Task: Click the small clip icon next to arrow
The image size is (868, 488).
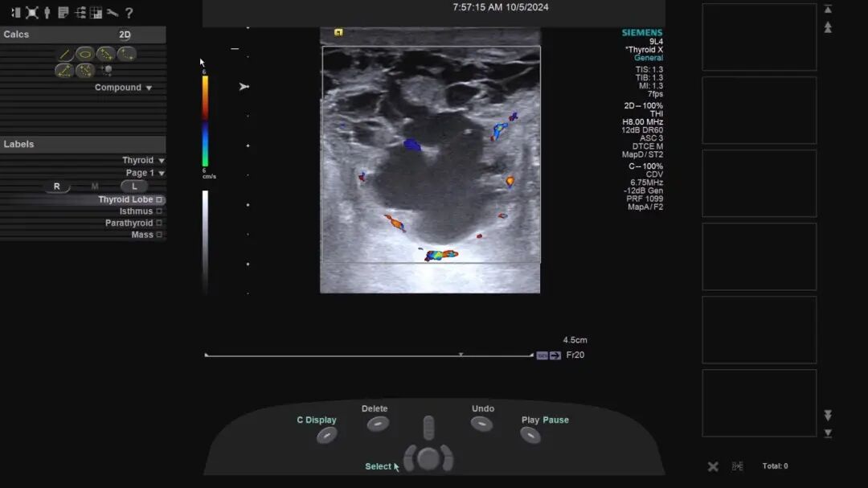Action: [542, 355]
